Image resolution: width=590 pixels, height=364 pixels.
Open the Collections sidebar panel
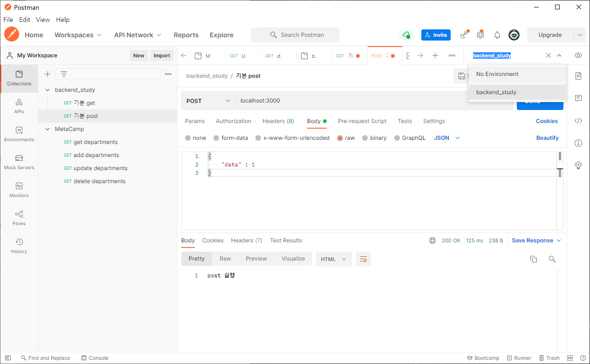tap(19, 78)
